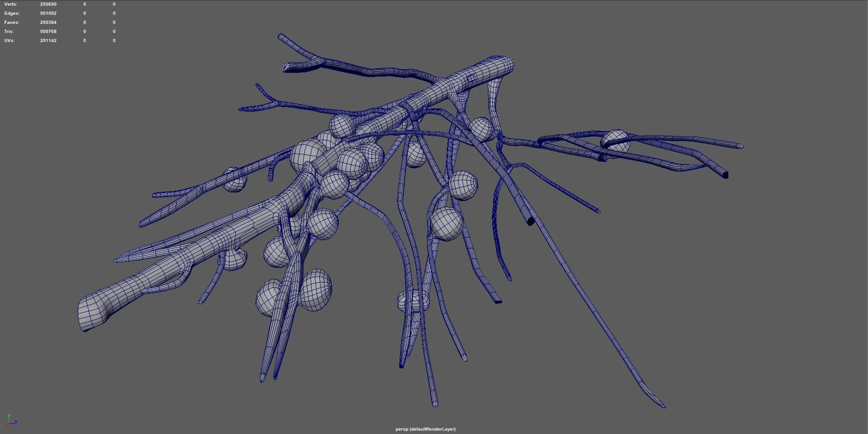Click the UVs count value 251142

click(x=48, y=40)
